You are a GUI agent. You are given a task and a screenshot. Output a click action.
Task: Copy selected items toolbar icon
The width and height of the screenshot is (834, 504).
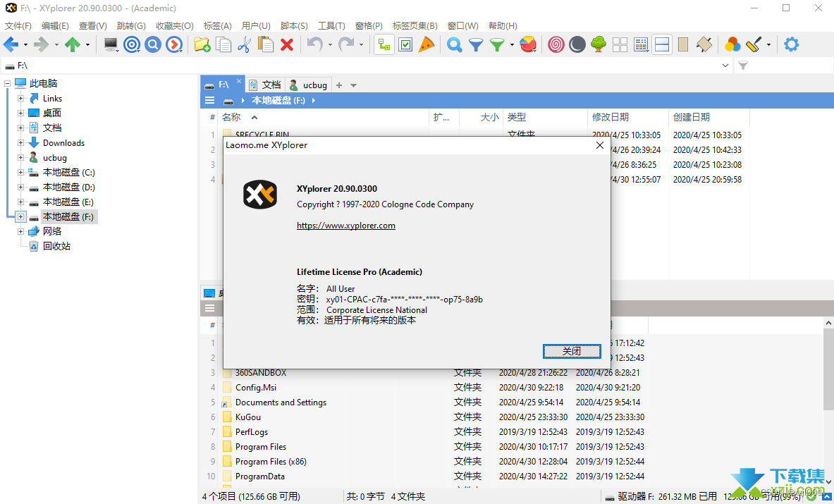[x=223, y=44]
